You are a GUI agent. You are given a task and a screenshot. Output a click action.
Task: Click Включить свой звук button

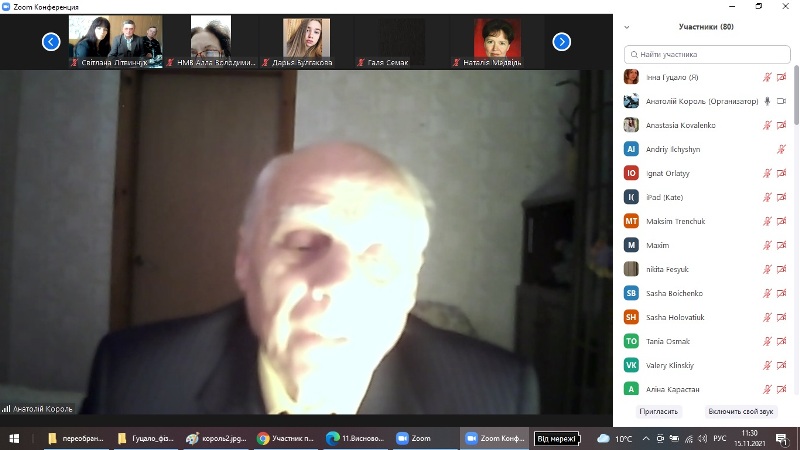click(740, 411)
